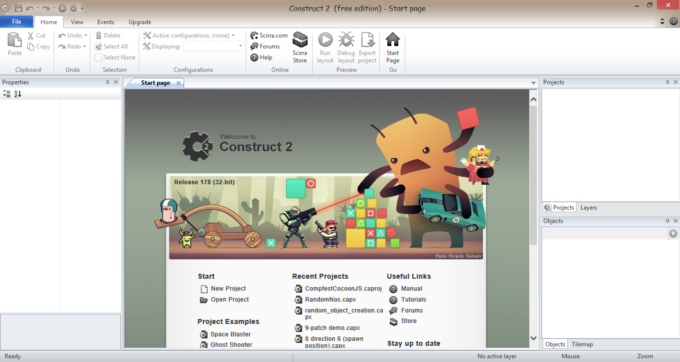Open Scirra.com from Online group

pyautogui.click(x=269, y=35)
